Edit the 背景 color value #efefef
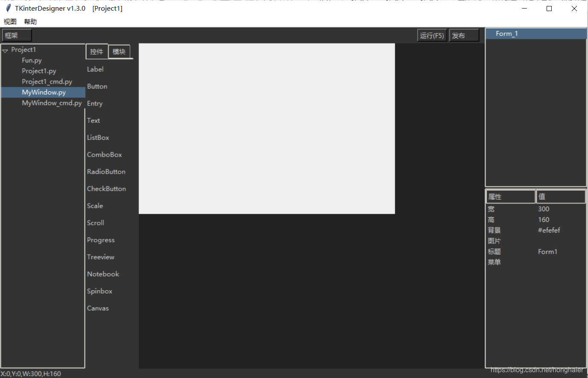The width and height of the screenshot is (588, 378). [x=549, y=230]
